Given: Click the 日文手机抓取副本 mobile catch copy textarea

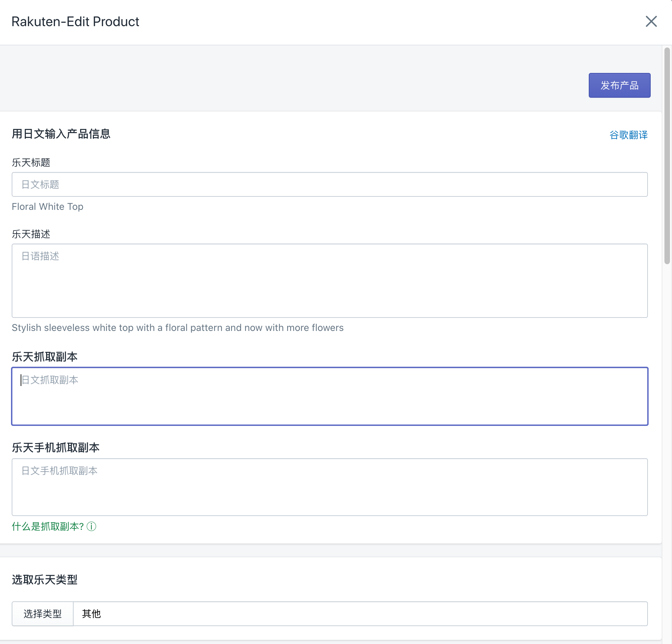Looking at the screenshot, I should (x=329, y=487).
